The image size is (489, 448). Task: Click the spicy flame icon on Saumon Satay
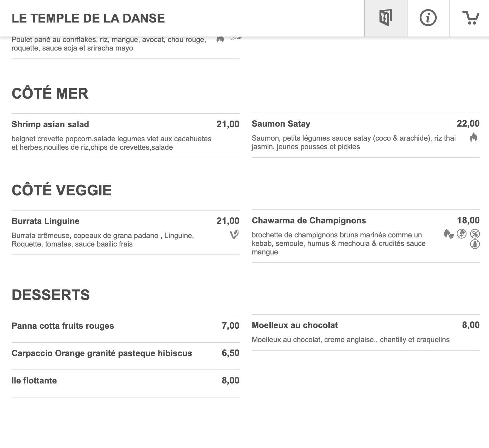(x=473, y=138)
